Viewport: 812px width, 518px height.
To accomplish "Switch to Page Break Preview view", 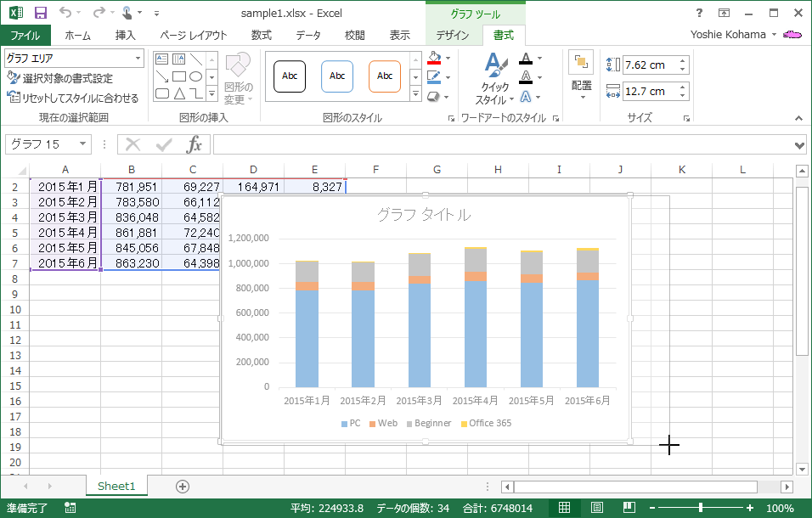I will pos(629,508).
